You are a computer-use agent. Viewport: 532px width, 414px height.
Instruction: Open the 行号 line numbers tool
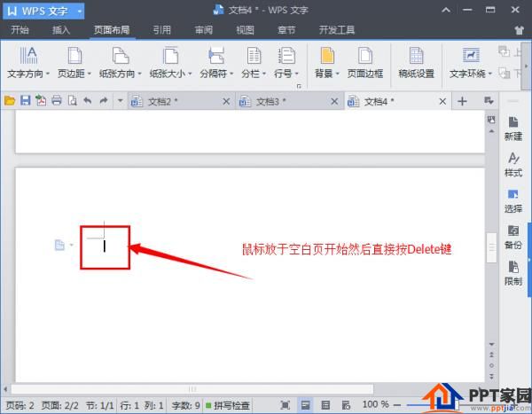pyautogui.click(x=286, y=63)
